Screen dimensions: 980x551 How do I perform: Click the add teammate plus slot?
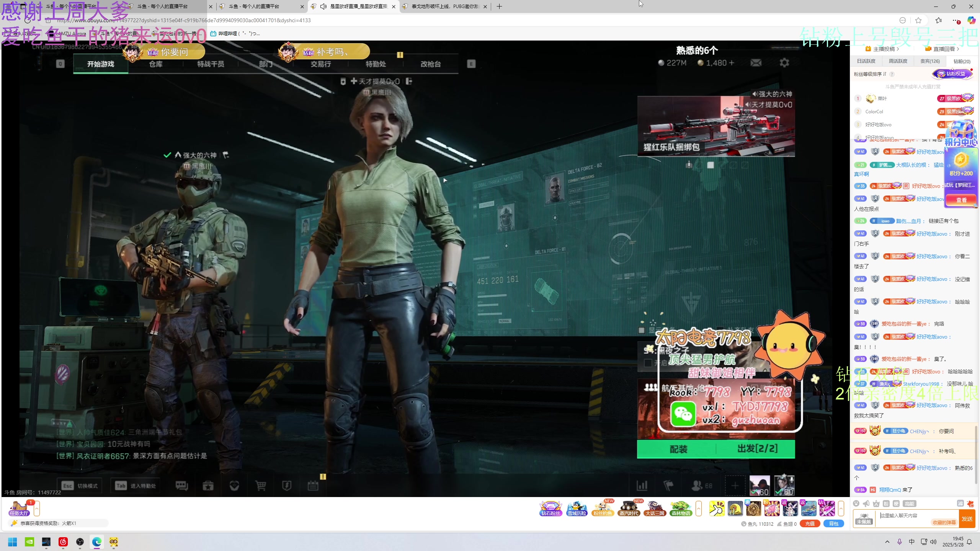[x=735, y=486]
